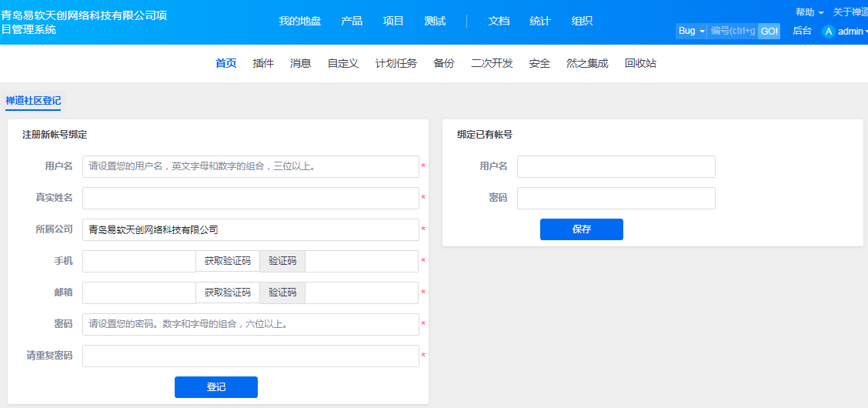Open the 项目 menu
This screenshot has height=408, width=868.
pyautogui.click(x=393, y=21)
